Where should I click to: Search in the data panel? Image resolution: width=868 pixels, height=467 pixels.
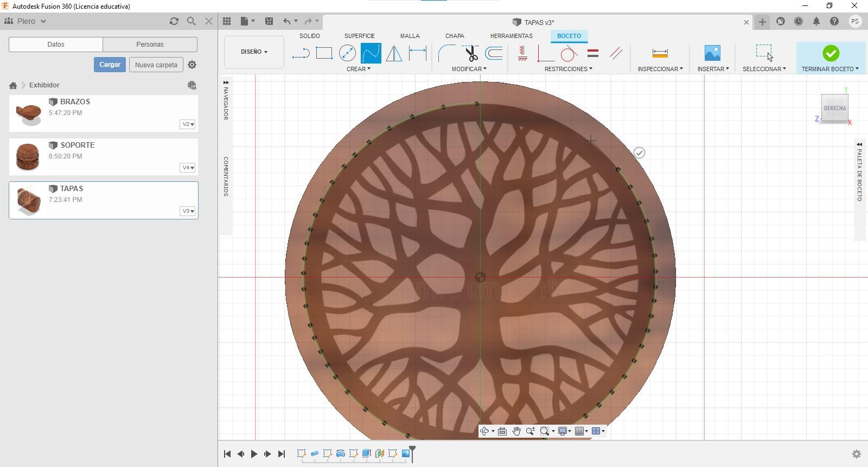coord(191,21)
